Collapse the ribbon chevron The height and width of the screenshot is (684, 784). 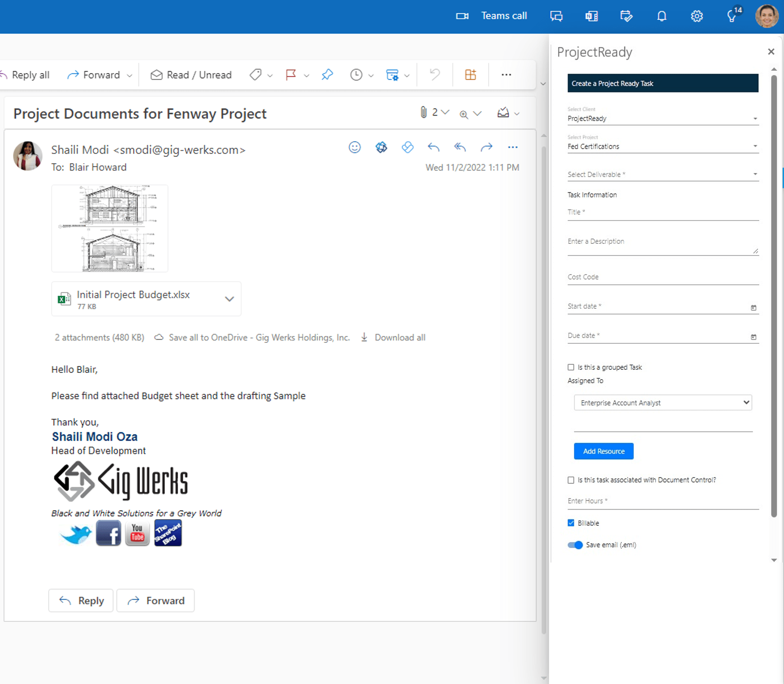pyautogui.click(x=543, y=84)
